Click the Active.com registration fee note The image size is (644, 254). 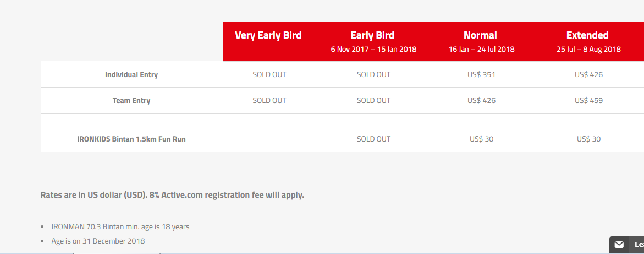tap(172, 195)
